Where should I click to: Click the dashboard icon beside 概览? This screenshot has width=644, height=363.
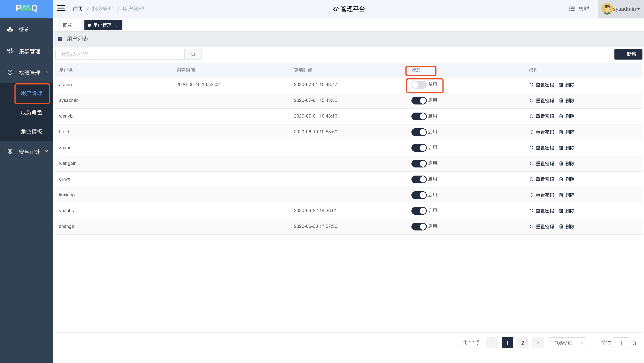coord(10,30)
